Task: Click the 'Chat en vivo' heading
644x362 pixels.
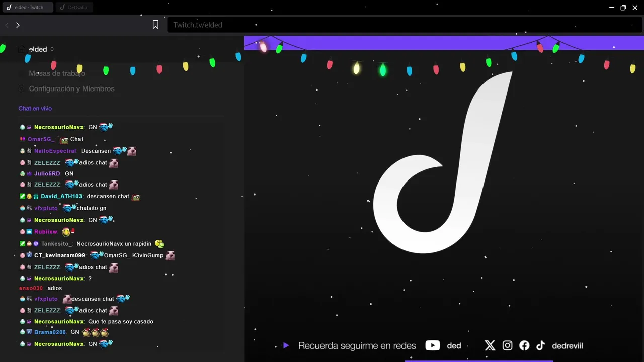Action: pyautogui.click(x=35, y=108)
